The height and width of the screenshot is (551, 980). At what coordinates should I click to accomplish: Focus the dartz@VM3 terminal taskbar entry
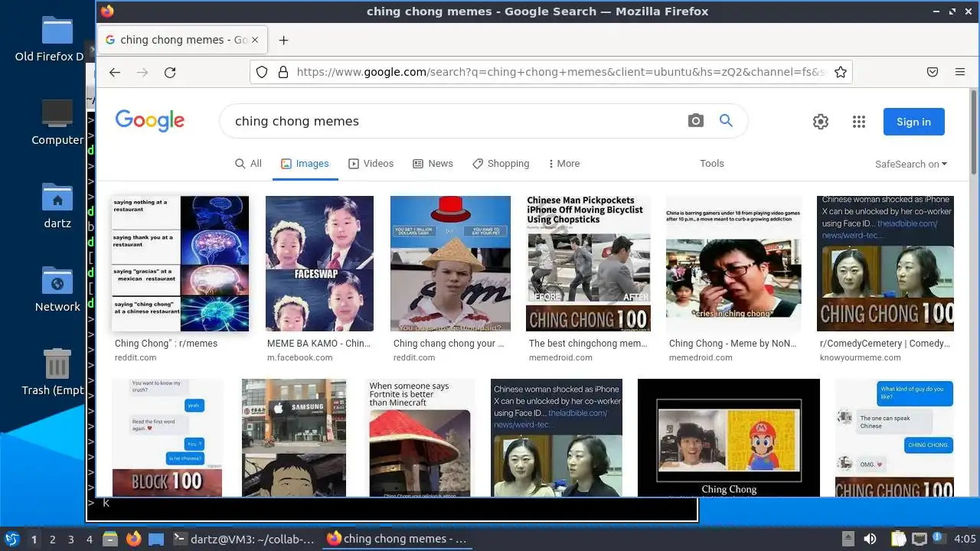243,539
